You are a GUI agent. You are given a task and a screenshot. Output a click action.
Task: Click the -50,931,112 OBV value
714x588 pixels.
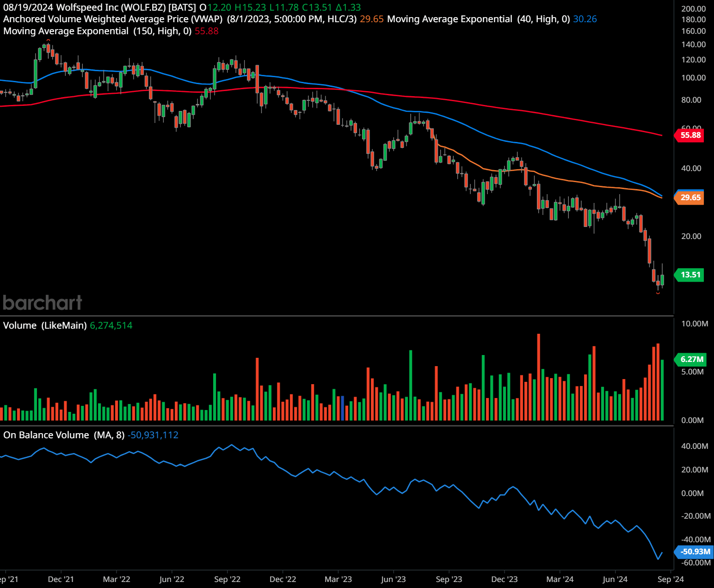(x=153, y=435)
